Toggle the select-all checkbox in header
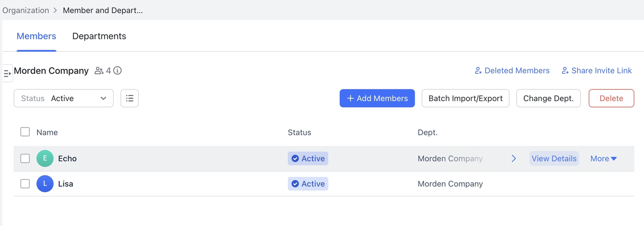 25,132
